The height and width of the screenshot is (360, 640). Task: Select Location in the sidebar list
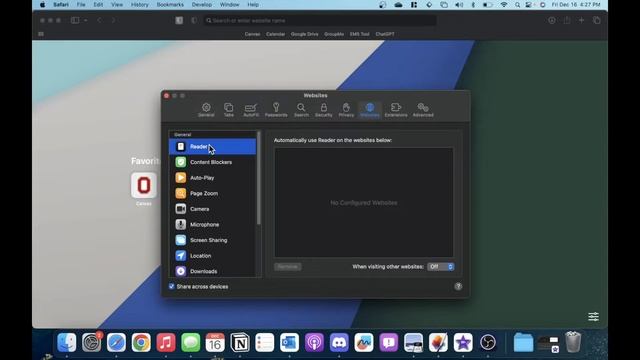pos(212,256)
